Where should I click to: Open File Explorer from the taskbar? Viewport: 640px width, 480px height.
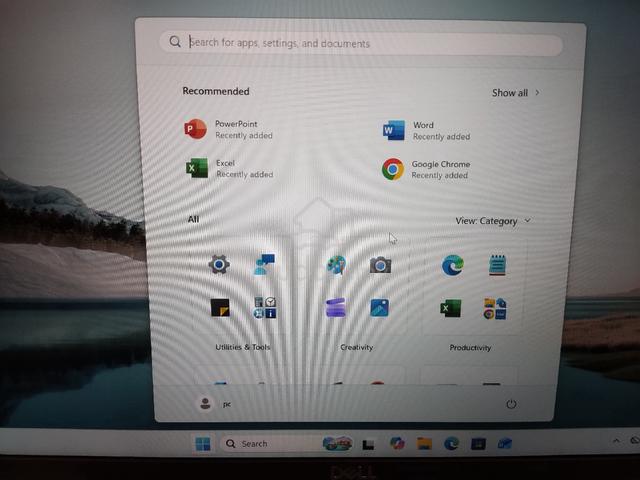(x=424, y=443)
